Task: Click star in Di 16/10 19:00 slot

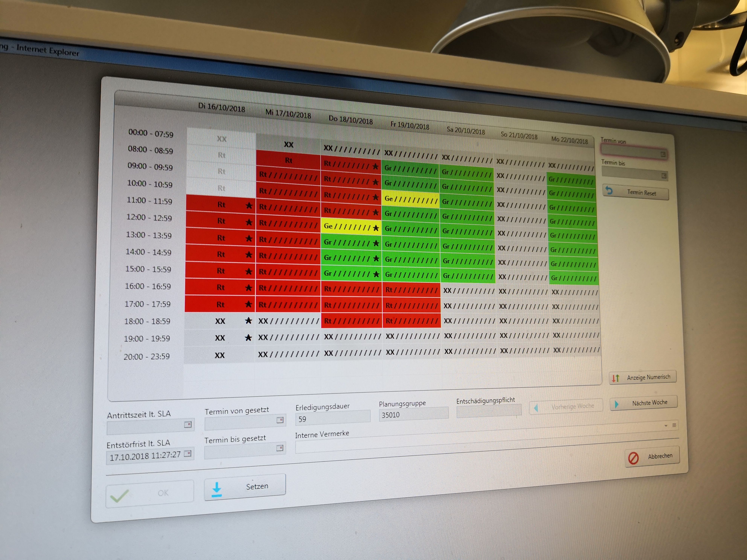Action: tap(248, 338)
